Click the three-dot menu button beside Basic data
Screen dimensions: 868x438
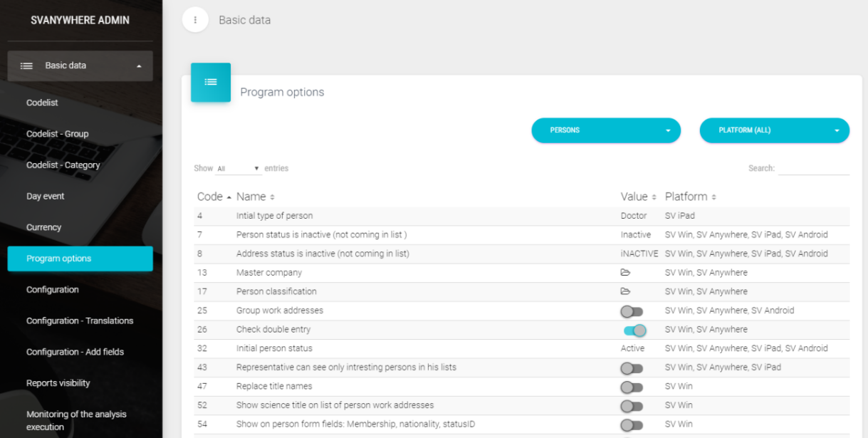tap(195, 20)
